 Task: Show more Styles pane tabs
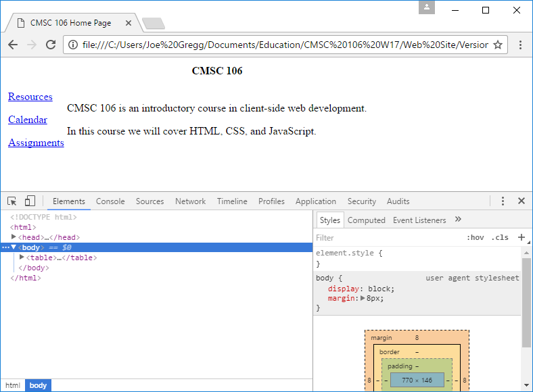(458, 220)
